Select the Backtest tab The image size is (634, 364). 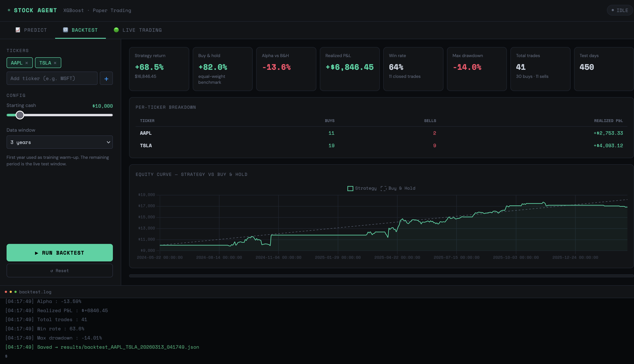click(80, 30)
